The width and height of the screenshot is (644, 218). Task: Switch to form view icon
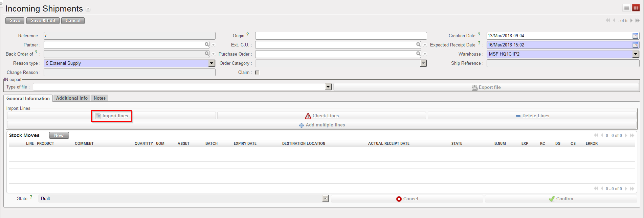(x=636, y=8)
